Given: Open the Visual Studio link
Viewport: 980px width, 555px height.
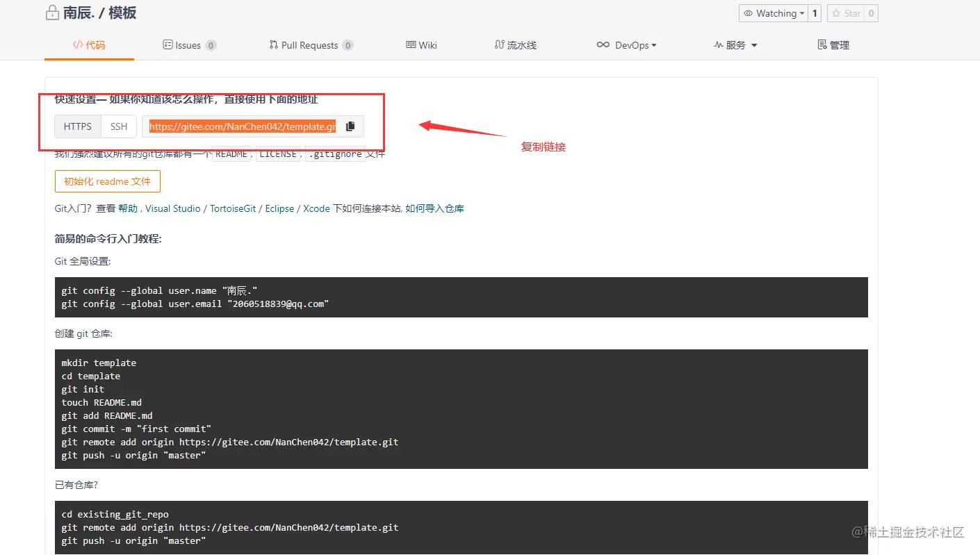Looking at the screenshot, I should tap(173, 208).
